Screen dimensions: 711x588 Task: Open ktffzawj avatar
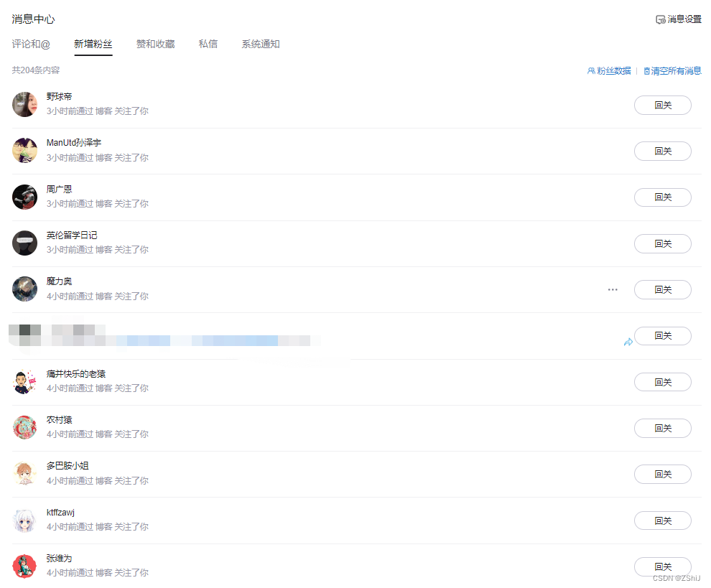[24, 520]
